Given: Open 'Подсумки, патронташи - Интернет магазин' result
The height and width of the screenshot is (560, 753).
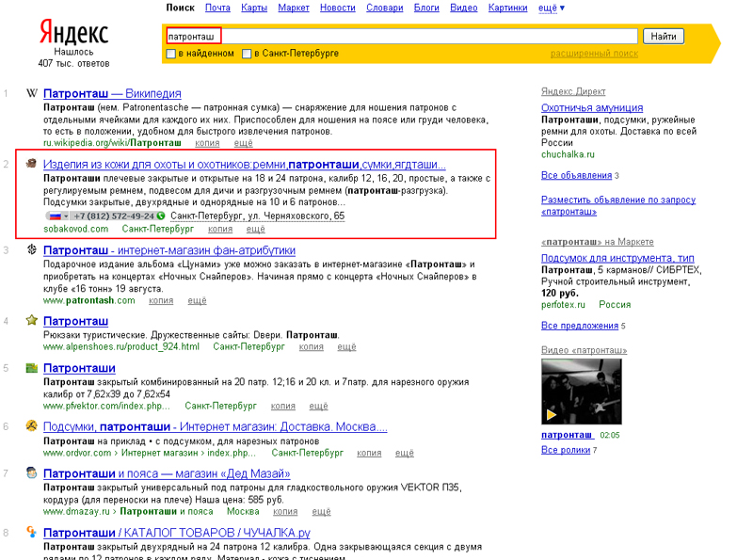Looking at the screenshot, I should [x=216, y=426].
